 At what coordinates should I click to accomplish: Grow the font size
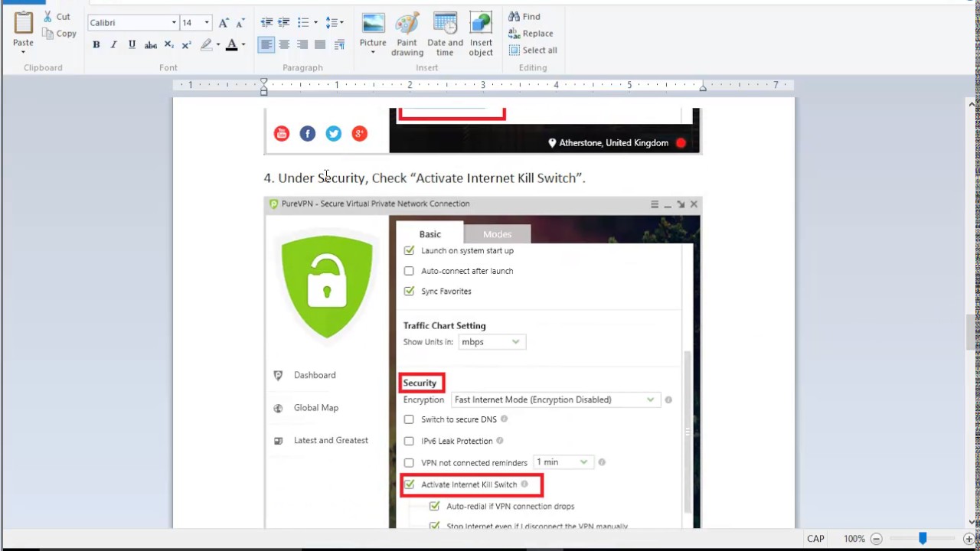[x=224, y=23]
